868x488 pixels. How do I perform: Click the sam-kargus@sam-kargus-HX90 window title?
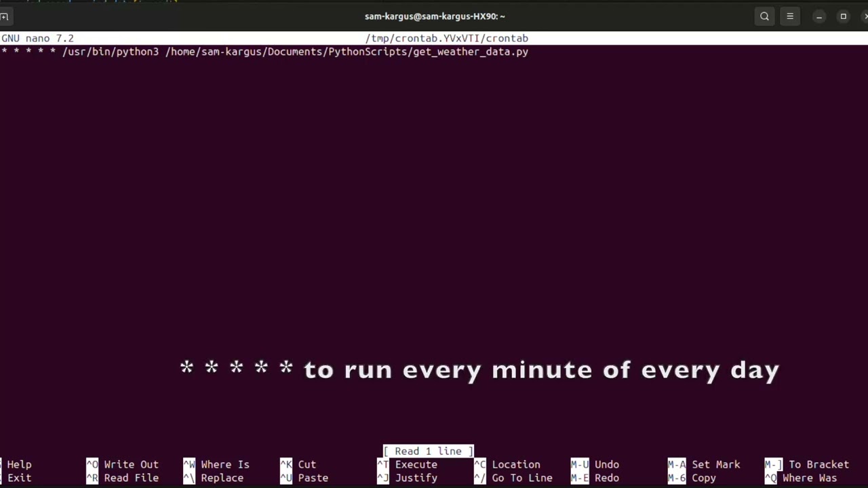pyautogui.click(x=435, y=16)
